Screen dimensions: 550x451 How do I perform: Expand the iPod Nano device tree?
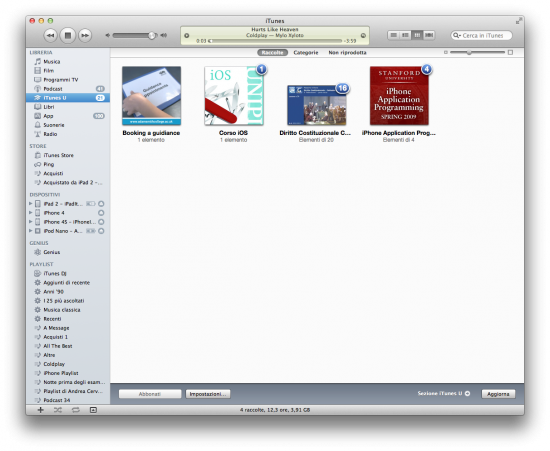click(x=31, y=231)
